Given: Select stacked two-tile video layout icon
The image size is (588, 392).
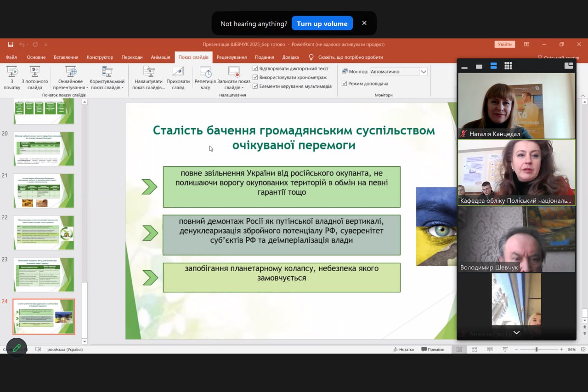Looking at the screenshot, I should (x=493, y=66).
